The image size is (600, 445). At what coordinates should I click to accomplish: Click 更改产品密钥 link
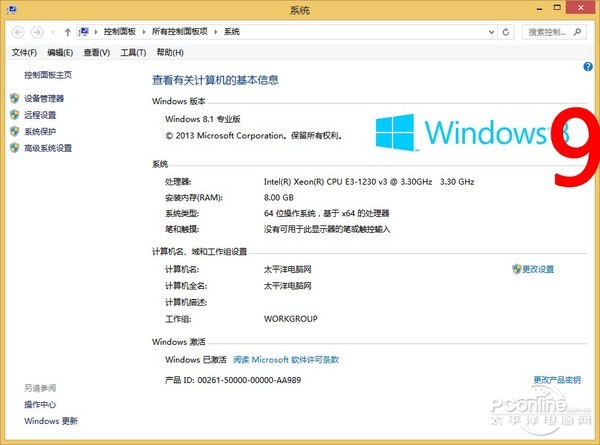click(x=557, y=380)
